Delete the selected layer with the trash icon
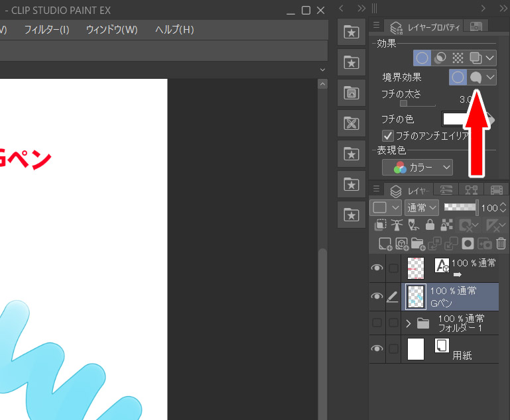 pyautogui.click(x=501, y=244)
